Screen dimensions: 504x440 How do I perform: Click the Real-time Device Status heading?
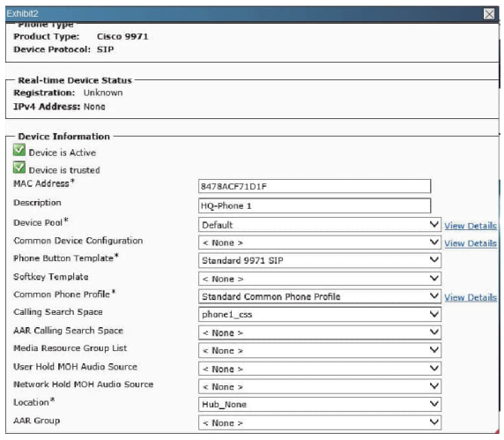pyautogui.click(x=75, y=80)
